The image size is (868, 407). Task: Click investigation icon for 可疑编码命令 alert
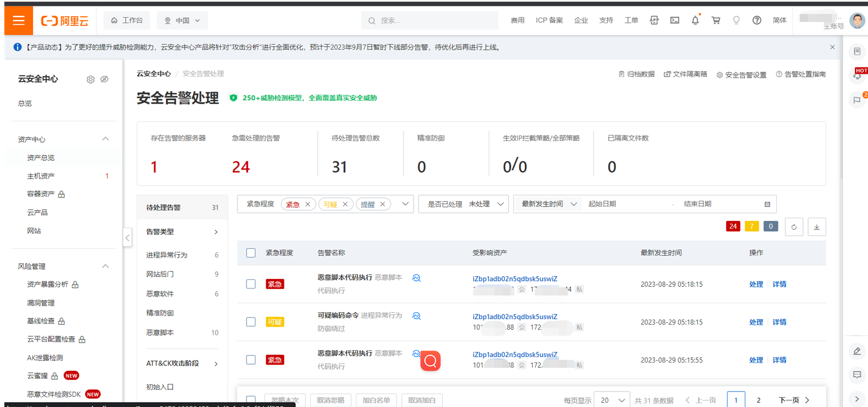pyautogui.click(x=416, y=316)
